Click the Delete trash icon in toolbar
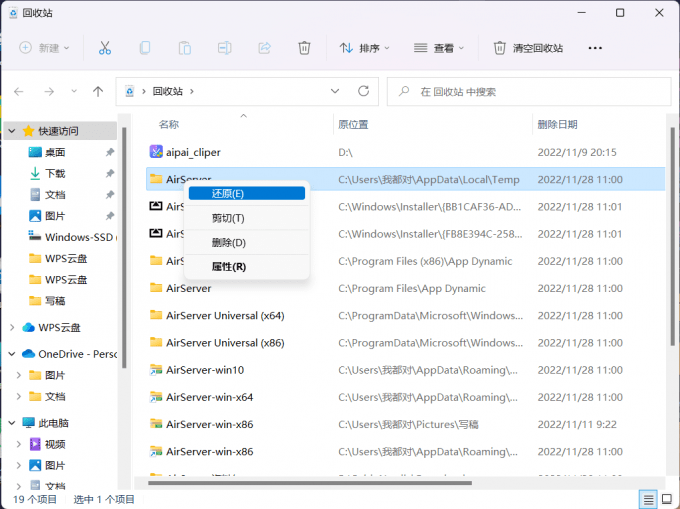 tap(304, 48)
